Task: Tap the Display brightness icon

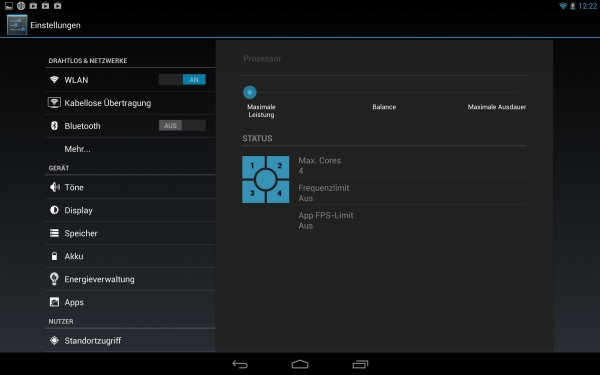Action: click(54, 210)
